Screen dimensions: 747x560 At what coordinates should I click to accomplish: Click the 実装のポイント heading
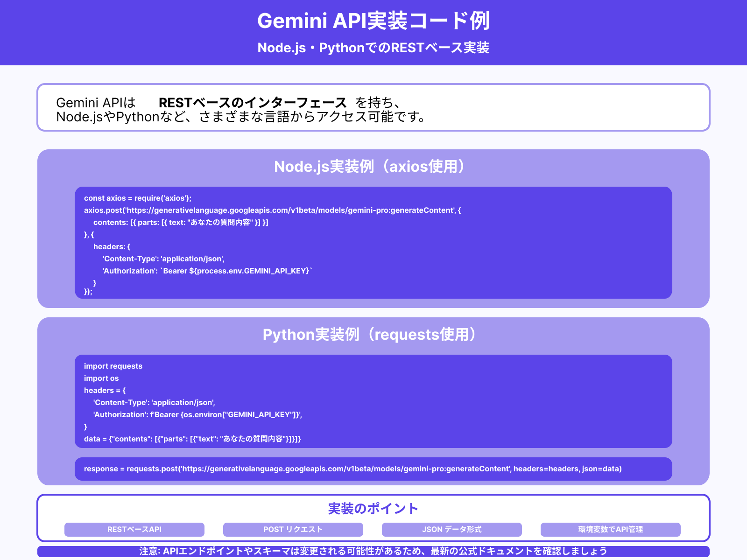click(373, 509)
